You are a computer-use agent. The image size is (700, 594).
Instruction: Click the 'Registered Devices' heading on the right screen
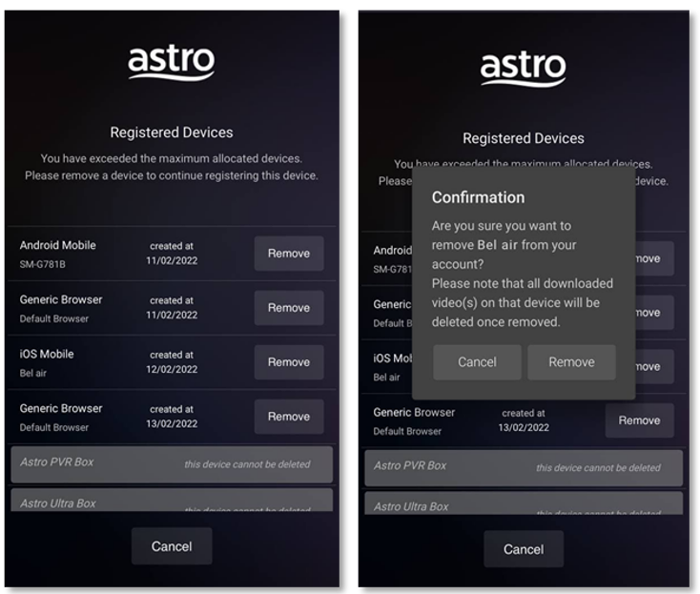[x=524, y=138]
